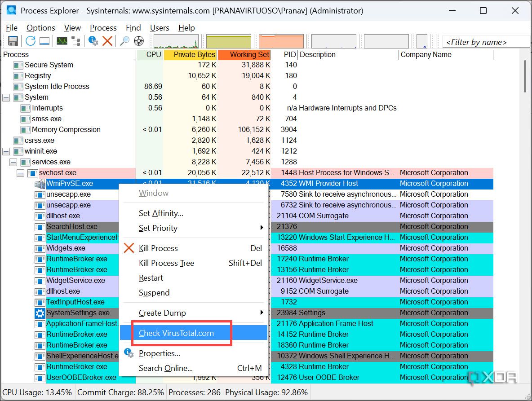Click Processes: 286 in status bar
This screenshot has height=401, width=532.
tap(195, 392)
